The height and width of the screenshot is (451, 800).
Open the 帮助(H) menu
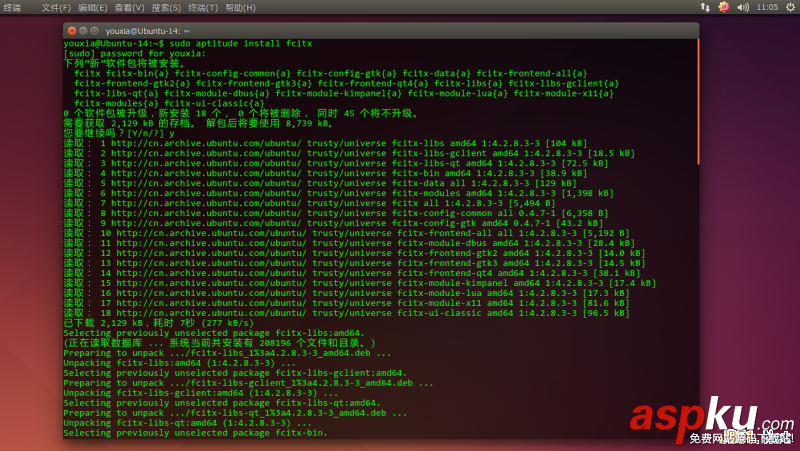(x=240, y=8)
